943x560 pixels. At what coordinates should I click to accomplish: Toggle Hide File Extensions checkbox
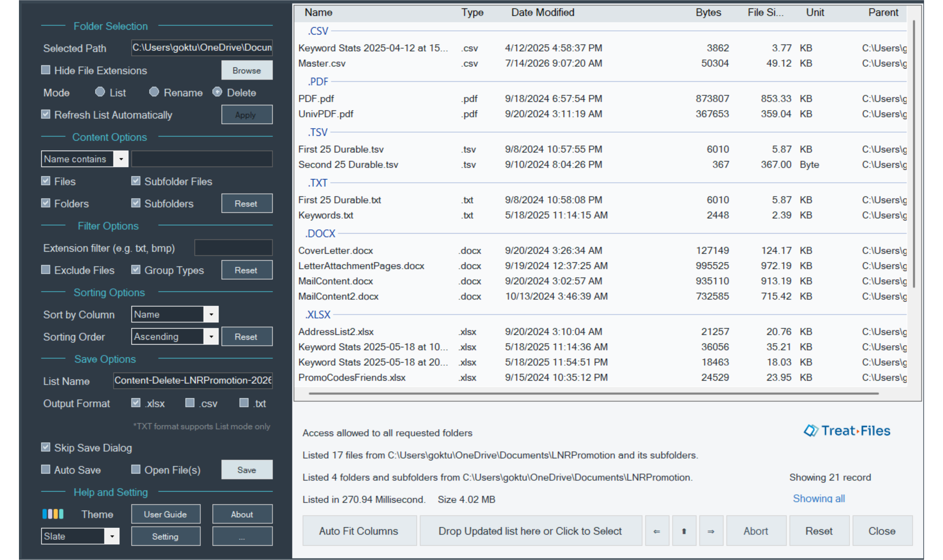(x=46, y=70)
